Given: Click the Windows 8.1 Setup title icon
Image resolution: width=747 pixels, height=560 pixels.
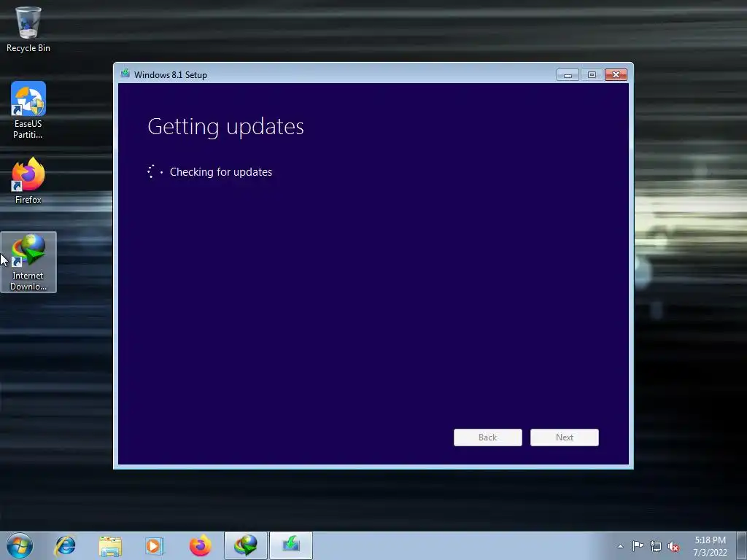Looking at the screenshot, I should coord(125,74).
